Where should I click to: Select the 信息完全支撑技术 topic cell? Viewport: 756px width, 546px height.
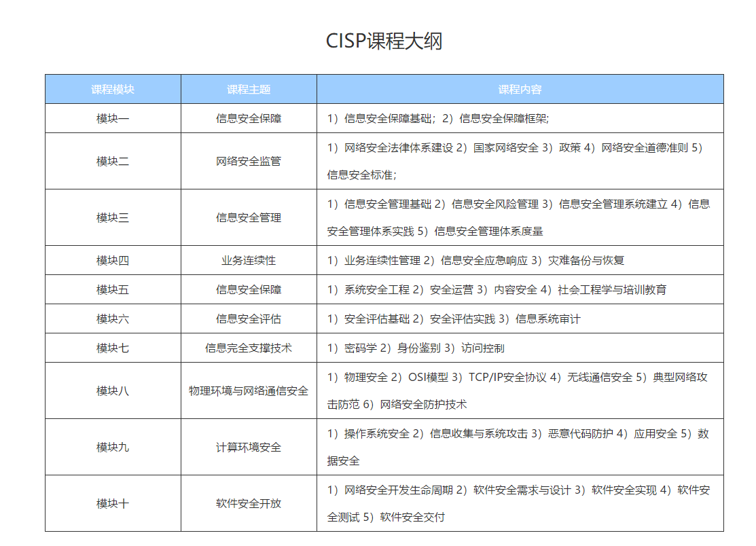point(249,348)
